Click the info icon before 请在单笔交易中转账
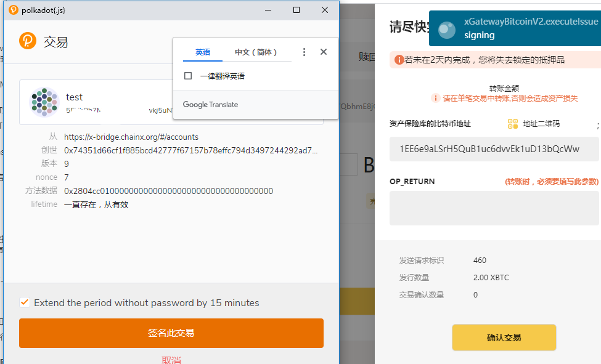Image resolution: width=601 pixels, height=364 pixels. 435,98
